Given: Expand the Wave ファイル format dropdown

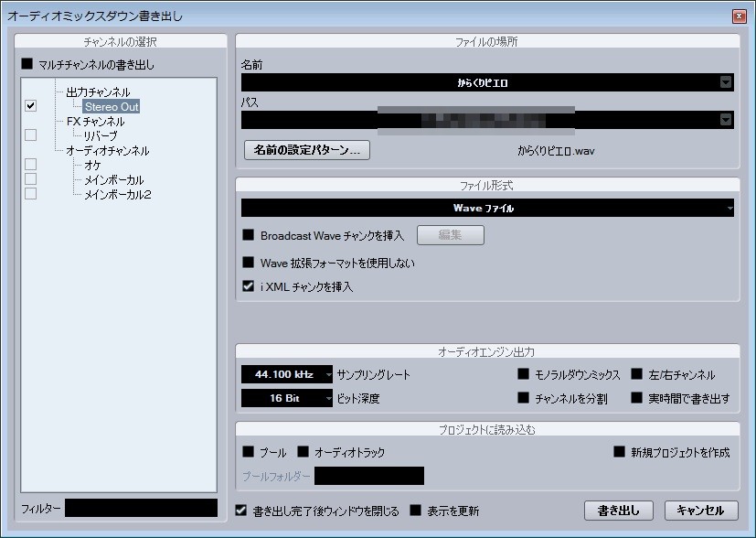Looking at the screenshot, I should (729, 209).
